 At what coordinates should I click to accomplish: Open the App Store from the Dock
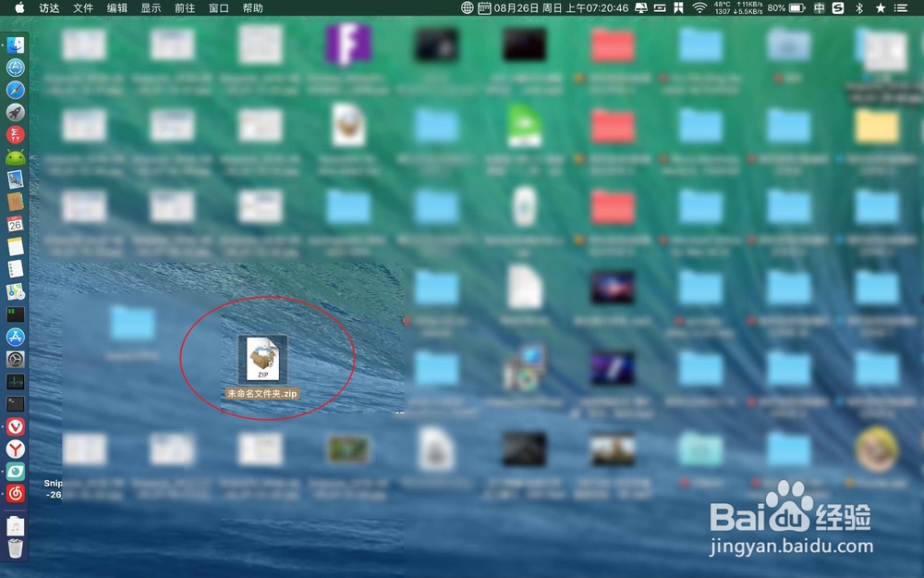(x=15, y=338)
